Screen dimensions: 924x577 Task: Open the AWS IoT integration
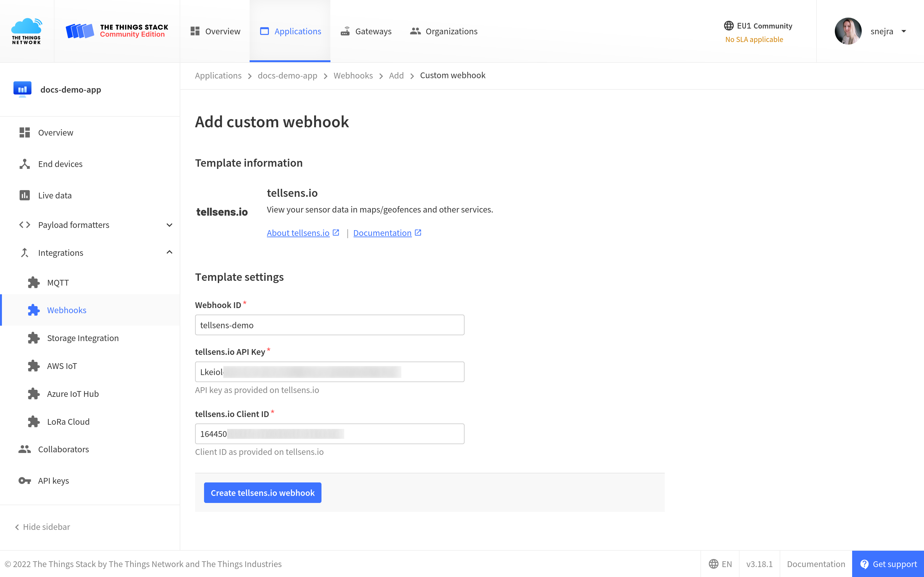(62, 365)
